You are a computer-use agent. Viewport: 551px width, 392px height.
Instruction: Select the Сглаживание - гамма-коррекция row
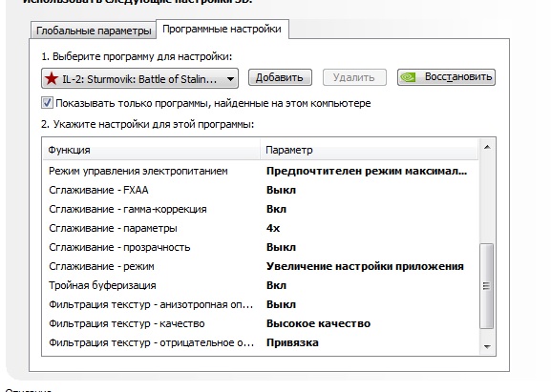261,209
